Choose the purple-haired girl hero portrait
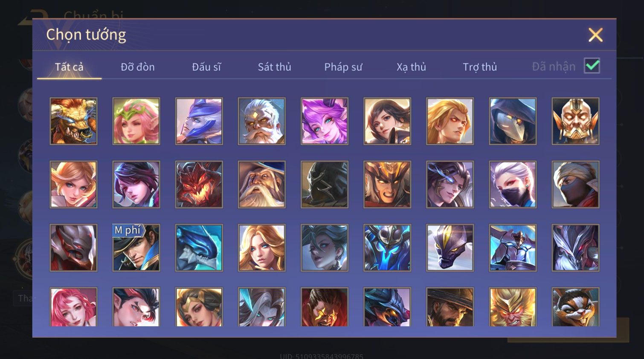 click(x=324, y=122)
